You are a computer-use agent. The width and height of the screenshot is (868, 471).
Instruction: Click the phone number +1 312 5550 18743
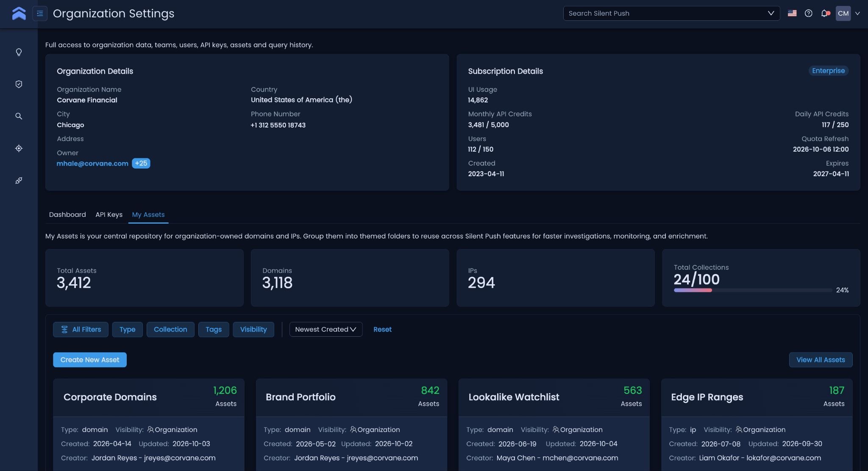point(278,125)
